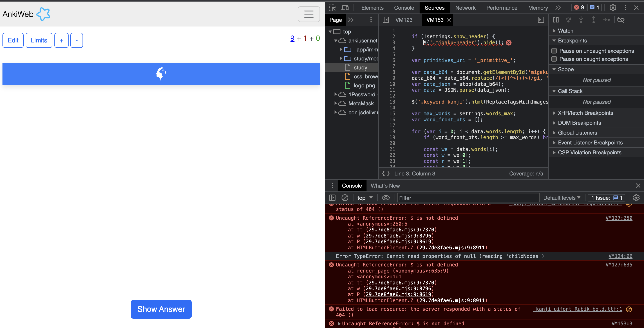The image size is (644, 328).
Task: Toggle the console sidebar
Action: (332, 198)
